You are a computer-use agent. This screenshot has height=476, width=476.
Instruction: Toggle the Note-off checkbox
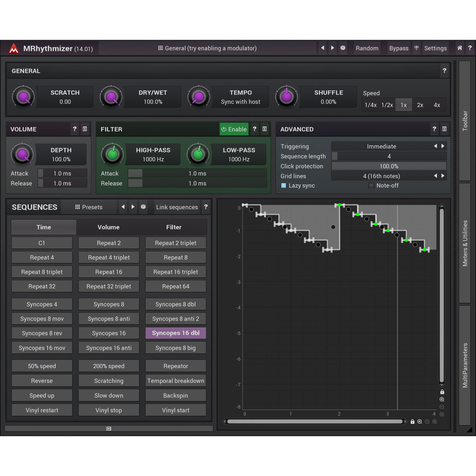pyautogui.click(x=371, y=186)
